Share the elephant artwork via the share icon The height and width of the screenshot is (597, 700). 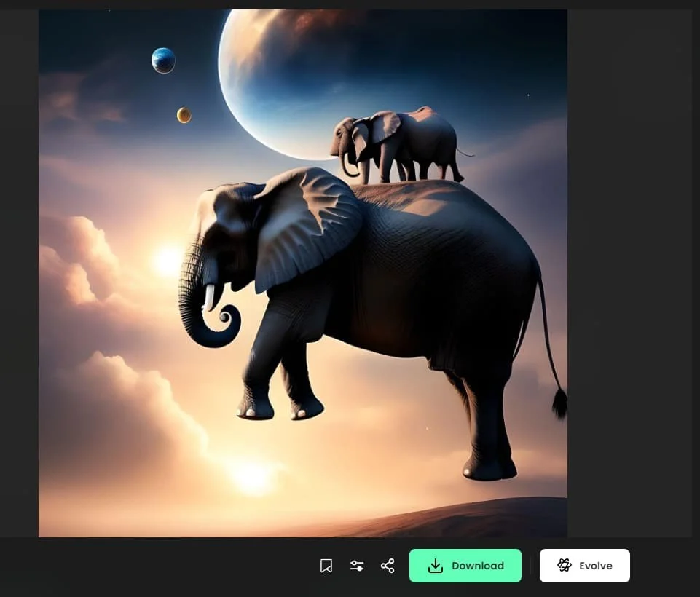(x=388, y=566)
